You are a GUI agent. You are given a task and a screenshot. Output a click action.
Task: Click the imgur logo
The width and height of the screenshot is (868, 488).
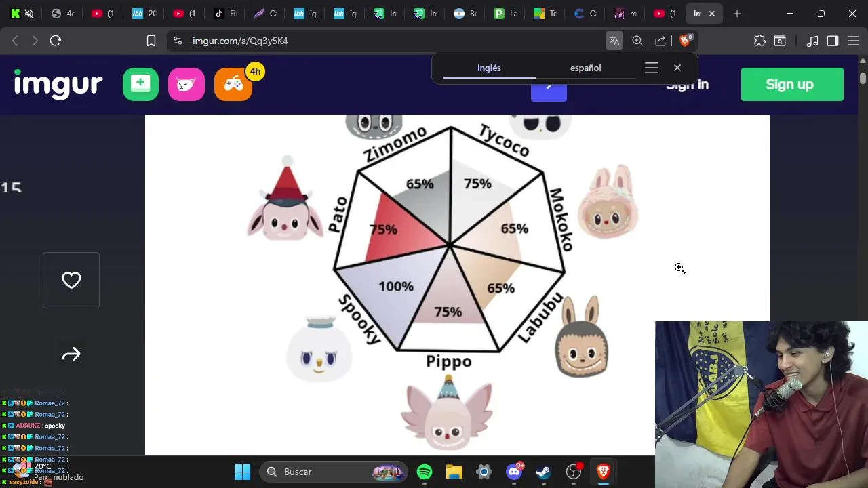58,84
